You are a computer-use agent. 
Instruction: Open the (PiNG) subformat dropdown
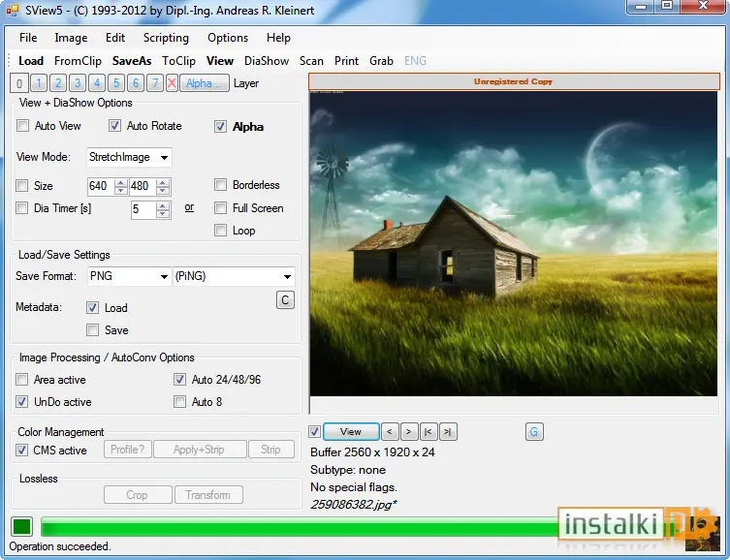(x=234, y=276)
